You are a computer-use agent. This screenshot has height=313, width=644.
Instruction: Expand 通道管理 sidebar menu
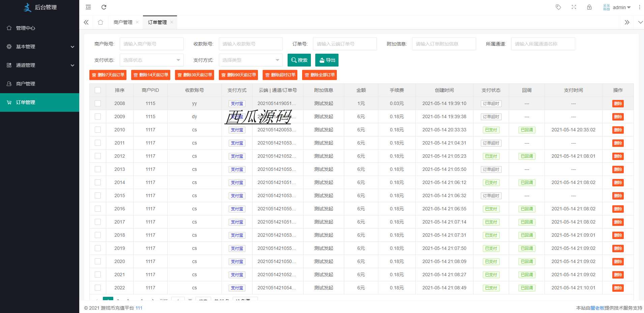coord(39,65)
